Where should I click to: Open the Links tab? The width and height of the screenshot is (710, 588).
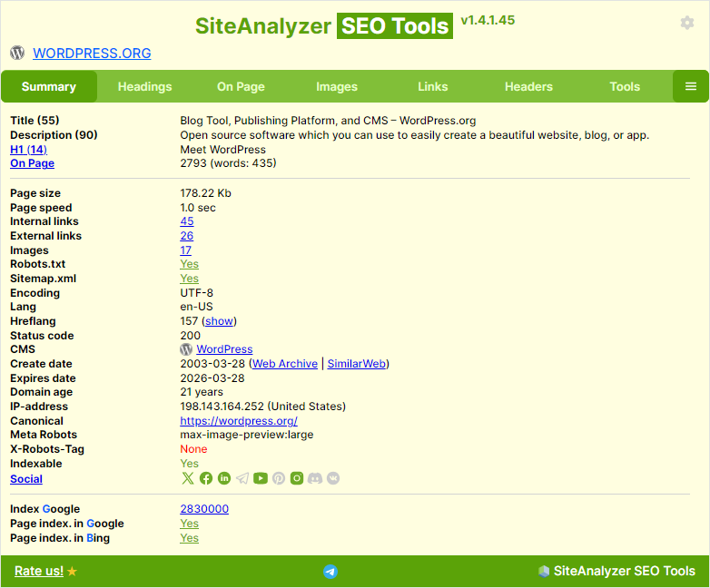point(433,86)
